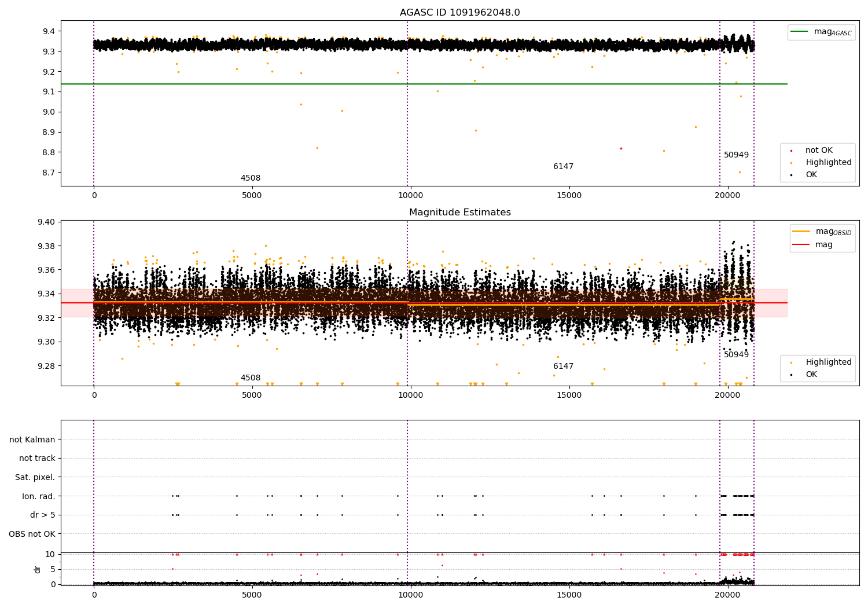This screenshot has width=868, height=608.
Task: Select the green mag AGASC legend entry
Action: (821, 32)
